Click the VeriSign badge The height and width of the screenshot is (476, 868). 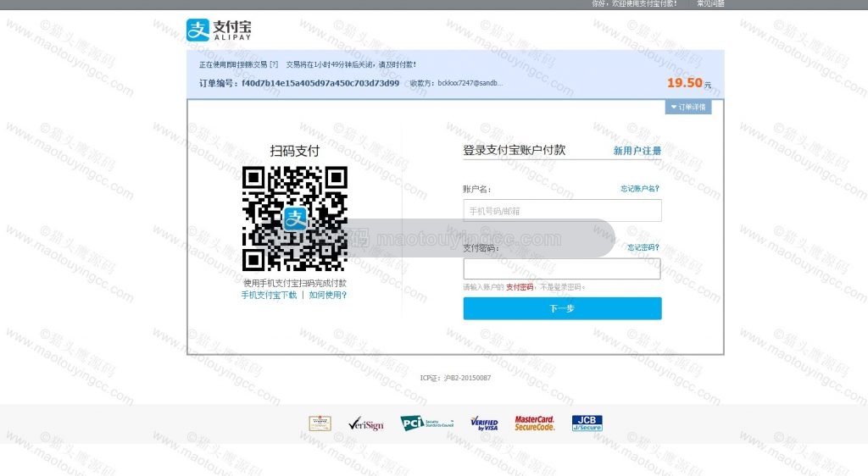coord(366,423)
